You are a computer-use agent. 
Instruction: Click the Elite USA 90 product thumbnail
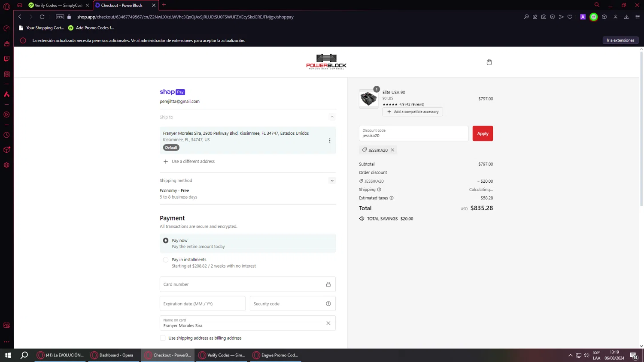click(368, 99)
